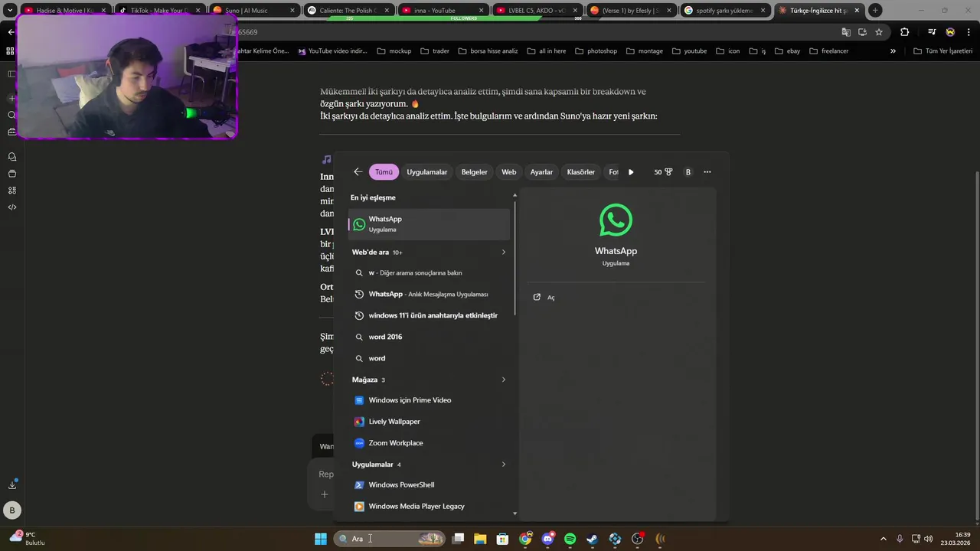
Task: Open the rewards points '50' trophy
Action: point(663,172)
